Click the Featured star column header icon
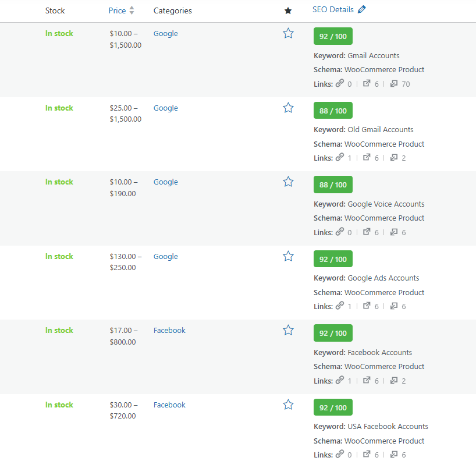476x468 pixels. point(288,10)
